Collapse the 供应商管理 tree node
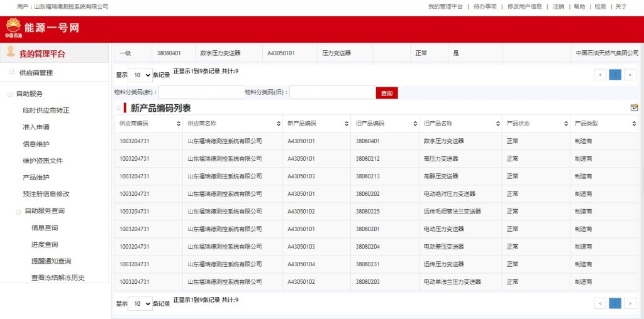Image resolution: width=644 pixels, height=319 pixels. point(11,72)
